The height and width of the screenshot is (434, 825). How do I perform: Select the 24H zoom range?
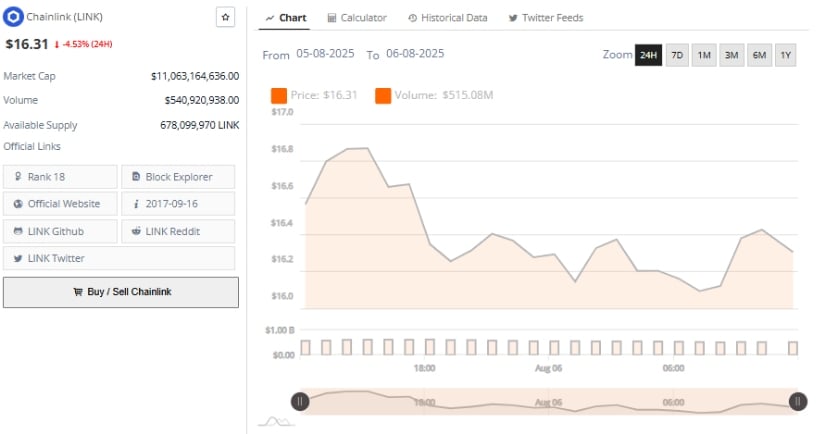pos(648,55)
